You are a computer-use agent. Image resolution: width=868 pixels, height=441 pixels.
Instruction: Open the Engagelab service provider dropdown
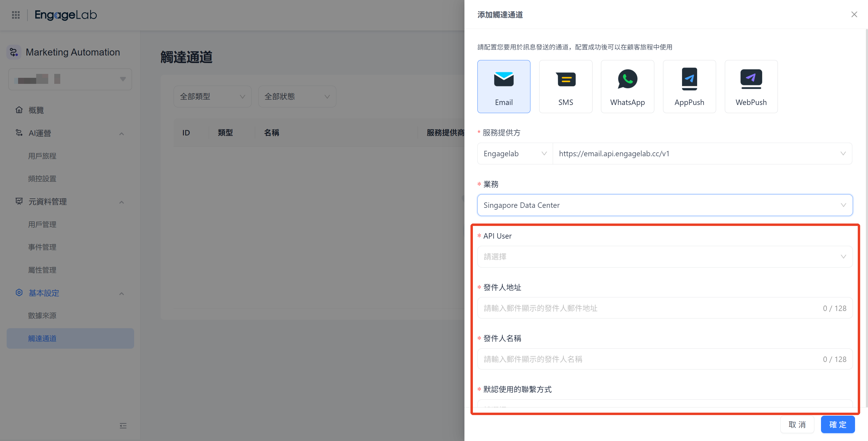[514, 154]
